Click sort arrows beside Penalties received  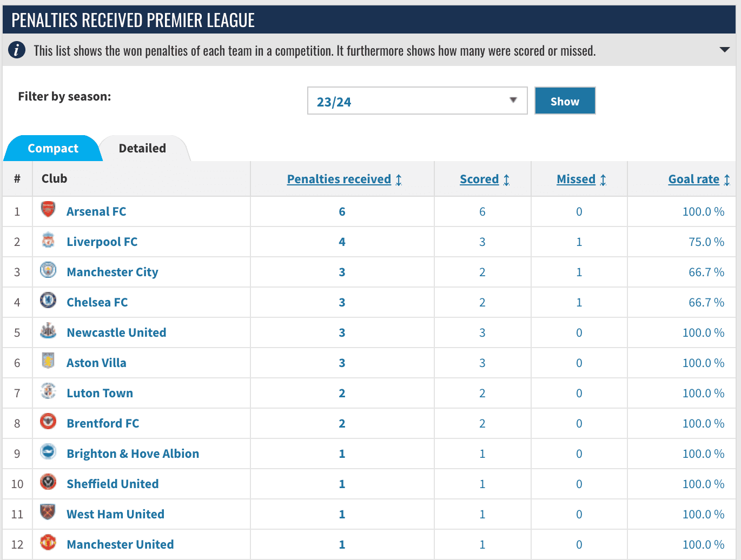[399, 179]
